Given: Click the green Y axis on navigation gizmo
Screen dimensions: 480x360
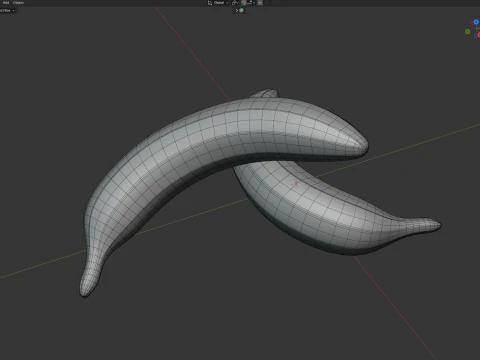Looking at the screenshot, I should [x=468, y=31].
